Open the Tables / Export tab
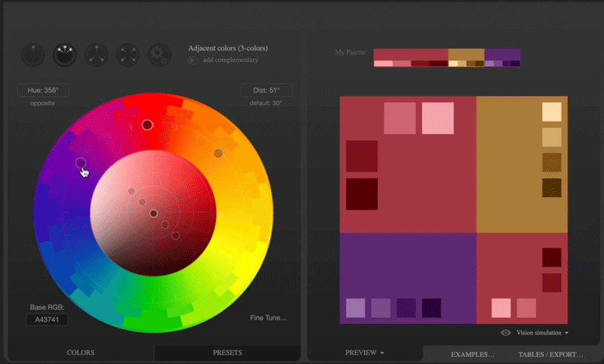 [x=549, y=354]
